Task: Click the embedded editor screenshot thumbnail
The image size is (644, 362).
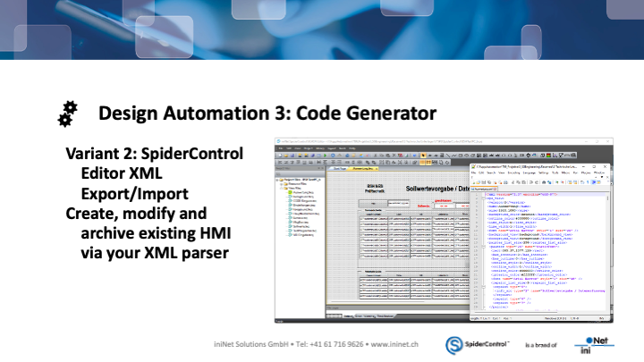Action: pyautogui.click(x=444, y=231)
